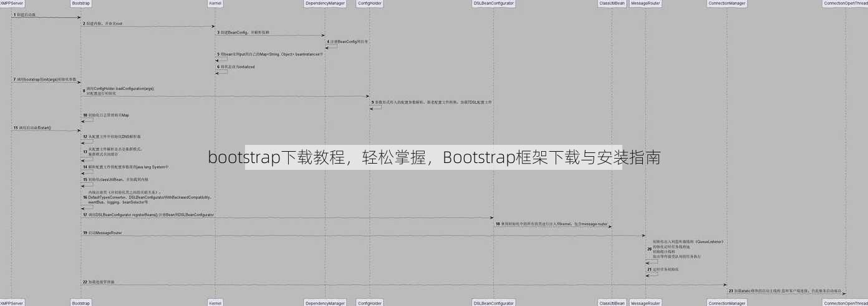Click the bottom ConnectionManager participant box
Image resolution: width=868 pixels, height=306 pixels.
tap(726, 302)
